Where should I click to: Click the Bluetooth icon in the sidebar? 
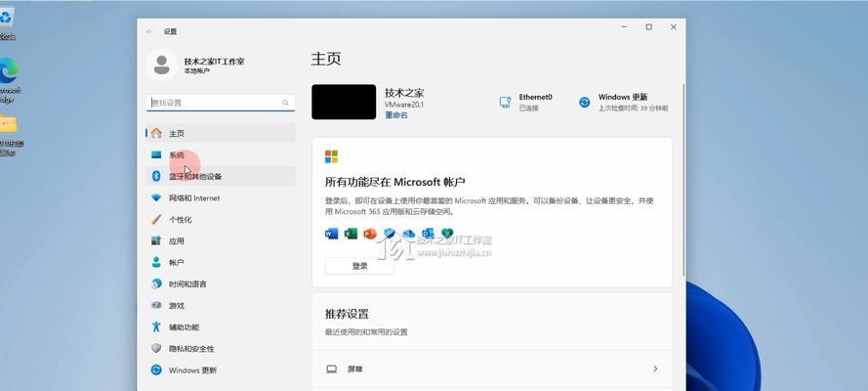[156, 176]
